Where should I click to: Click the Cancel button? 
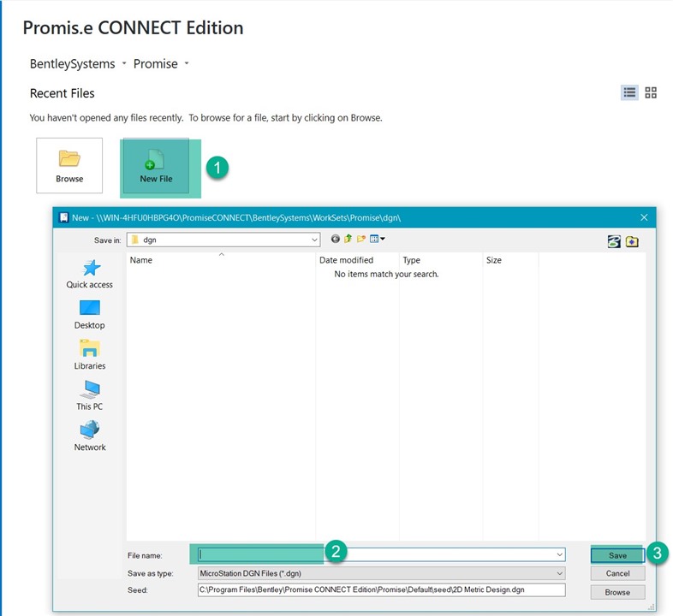point(617,573)
